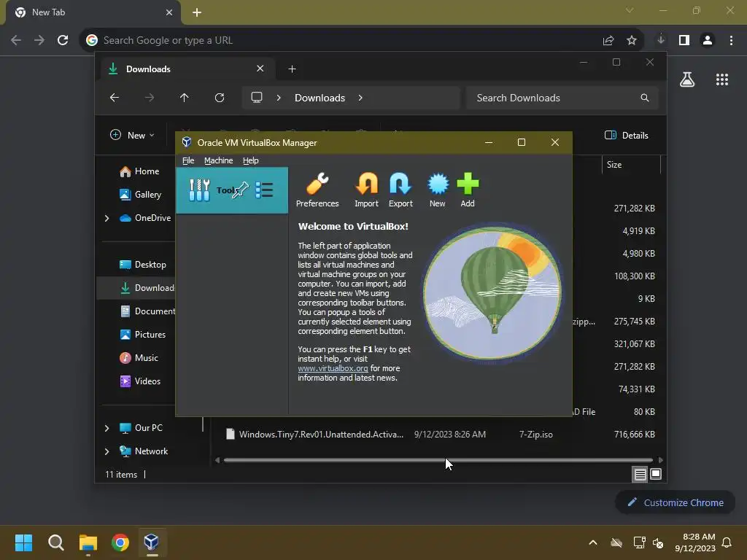Image resolution: width=747 pixels, height=560 pixels.
Task: Open Desktop in Explorer sidebar
Action: 143,264
